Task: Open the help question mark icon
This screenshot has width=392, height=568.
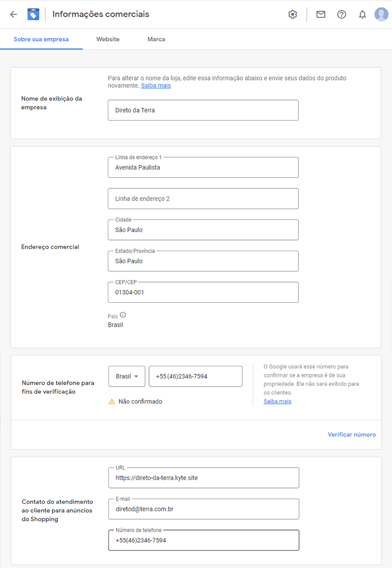Action: [x=341, y=15]
